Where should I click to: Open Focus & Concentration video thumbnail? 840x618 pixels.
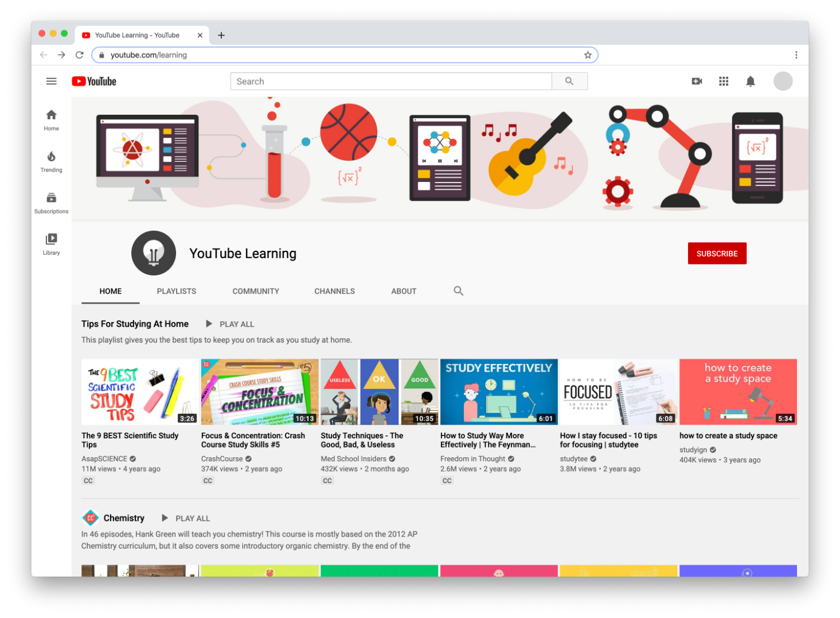click(260, 392)
